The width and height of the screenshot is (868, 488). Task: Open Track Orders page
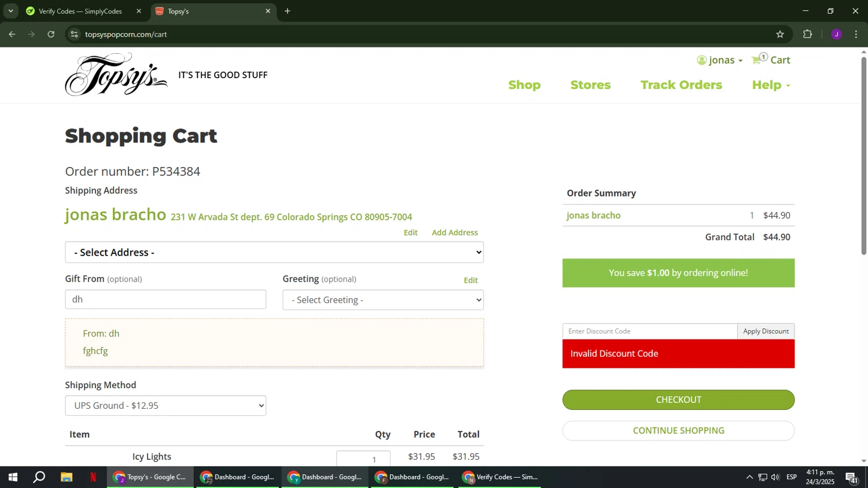(x=681, y=85)
